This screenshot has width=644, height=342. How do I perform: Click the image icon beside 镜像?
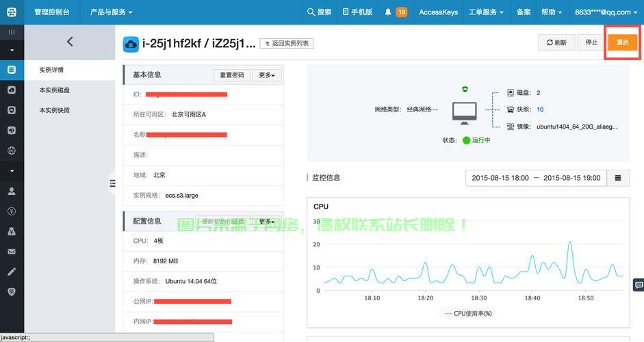(x=511, y=127)
